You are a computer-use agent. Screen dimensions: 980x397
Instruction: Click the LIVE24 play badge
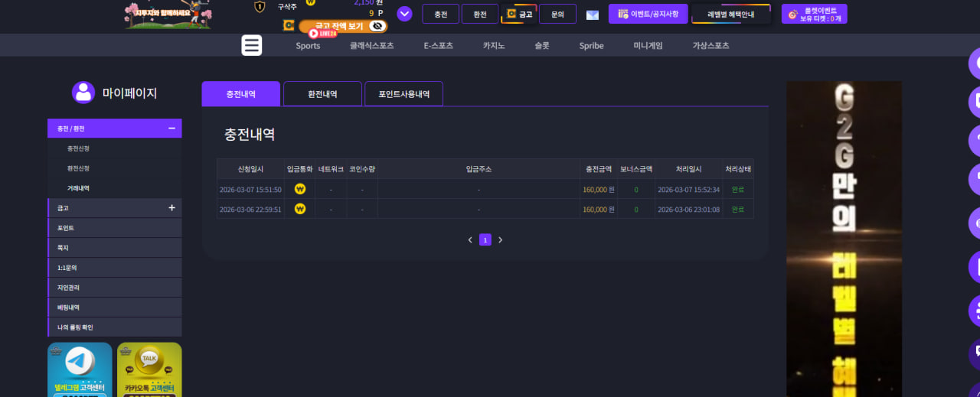(x=323, y=34)
